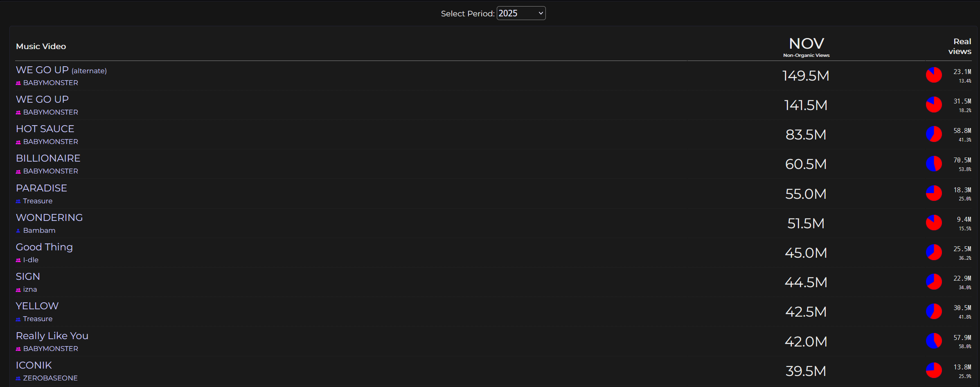Click the artist name izna
This screenshot has width=980, height=387.
[30, 289]
